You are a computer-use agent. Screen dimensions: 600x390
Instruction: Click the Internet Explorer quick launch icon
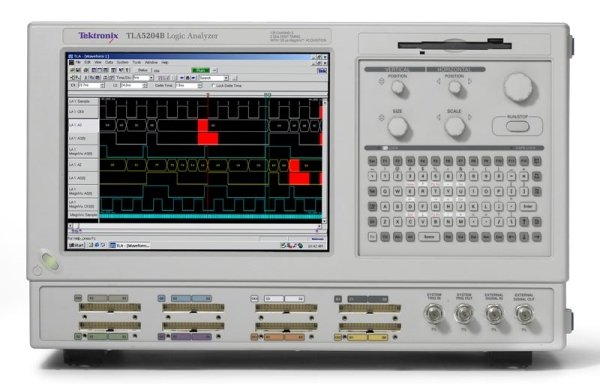(x=97, y=245)
